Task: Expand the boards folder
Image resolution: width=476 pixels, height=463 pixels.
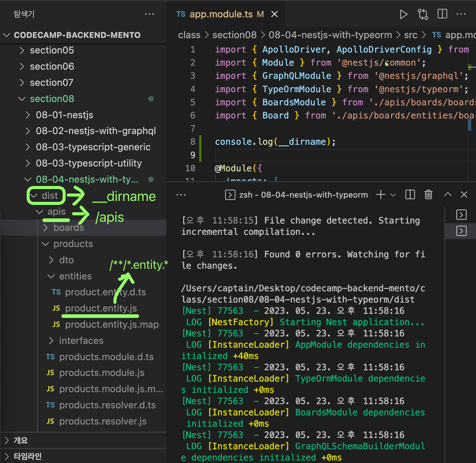Action: coord(83,228)
